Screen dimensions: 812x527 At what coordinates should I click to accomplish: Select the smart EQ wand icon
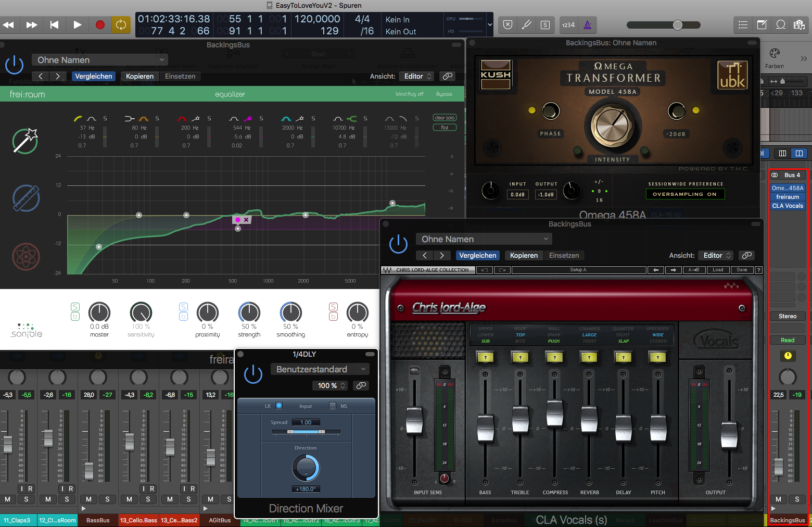pyautogui.click(x=26, y=141)
